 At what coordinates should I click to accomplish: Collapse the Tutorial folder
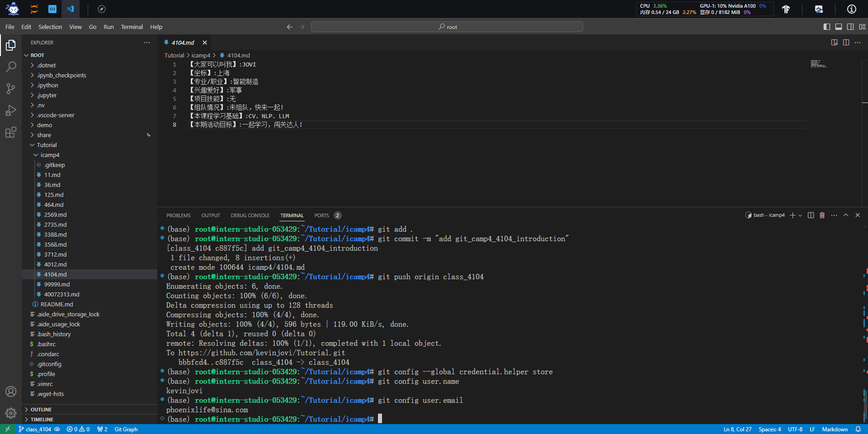[90, 145]
